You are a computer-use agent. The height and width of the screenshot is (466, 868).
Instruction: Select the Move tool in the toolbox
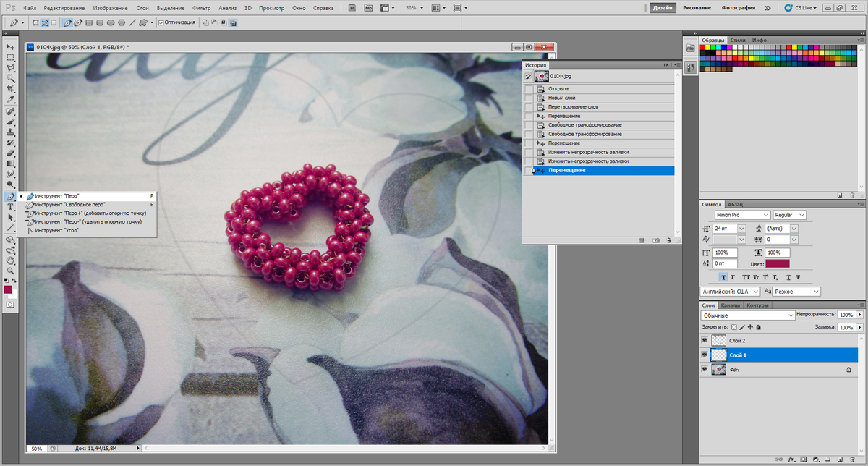point(11,46)
